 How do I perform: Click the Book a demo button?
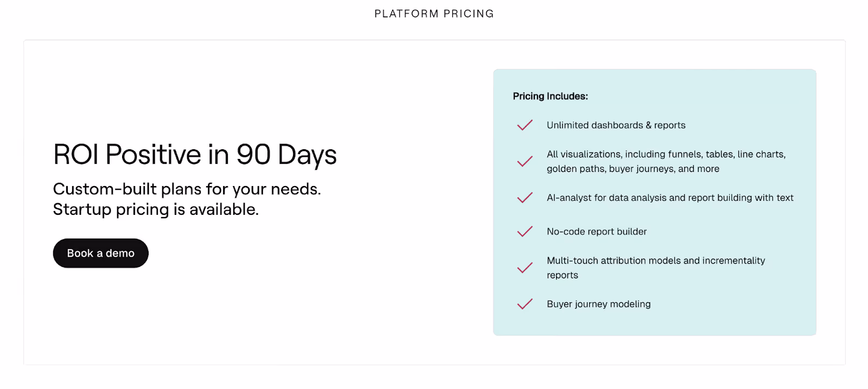tap(100, 253)
